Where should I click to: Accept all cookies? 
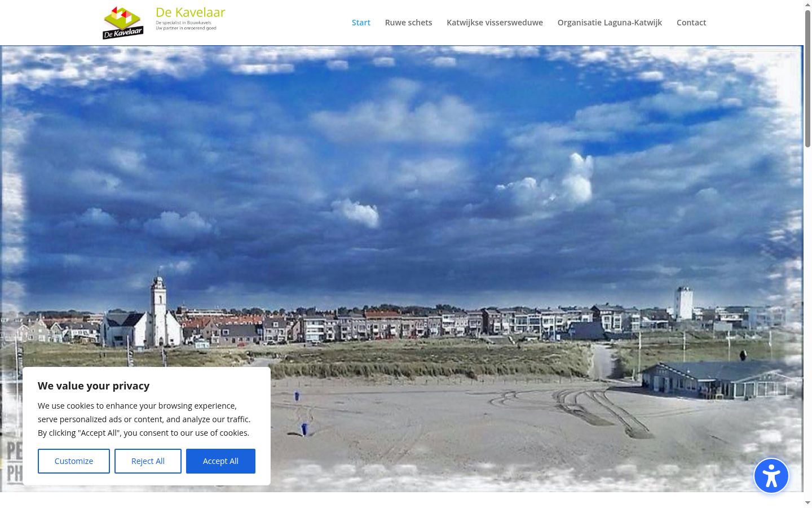click(x=220, y=461)
